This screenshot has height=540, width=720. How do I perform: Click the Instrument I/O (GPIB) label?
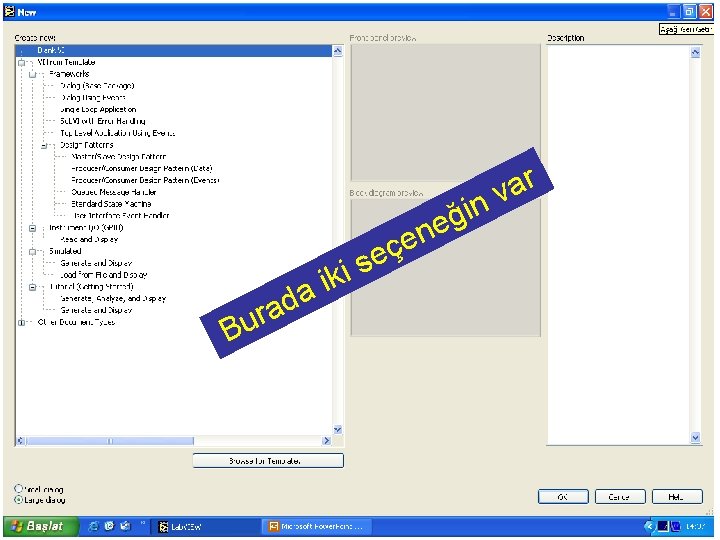86,228
